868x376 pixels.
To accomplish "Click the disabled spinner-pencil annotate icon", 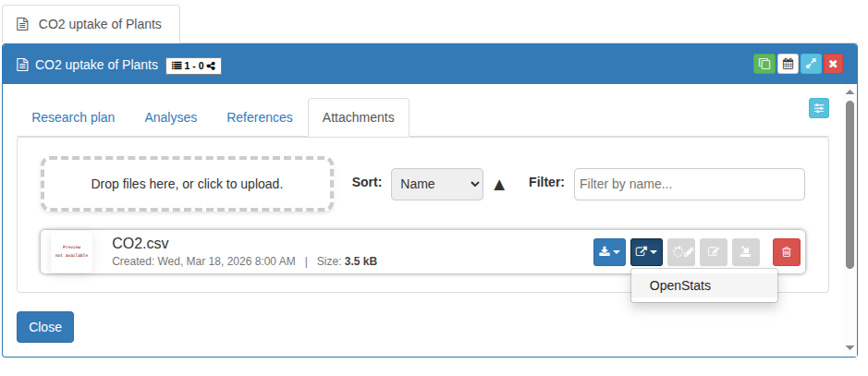I will coord(681,252).
